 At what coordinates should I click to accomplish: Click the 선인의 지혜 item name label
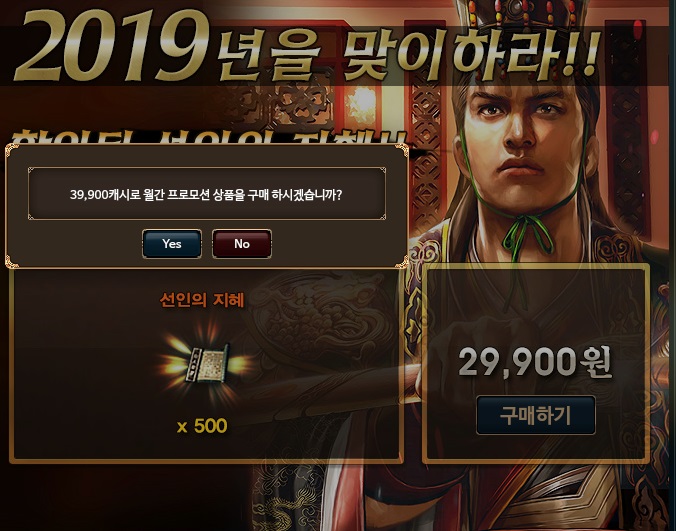pos(202,300)
